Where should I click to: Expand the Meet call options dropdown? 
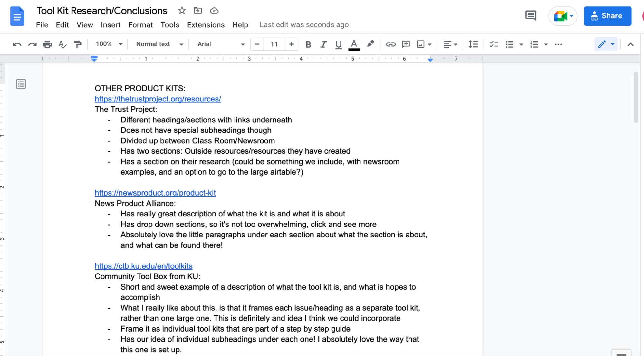(571, 16)
